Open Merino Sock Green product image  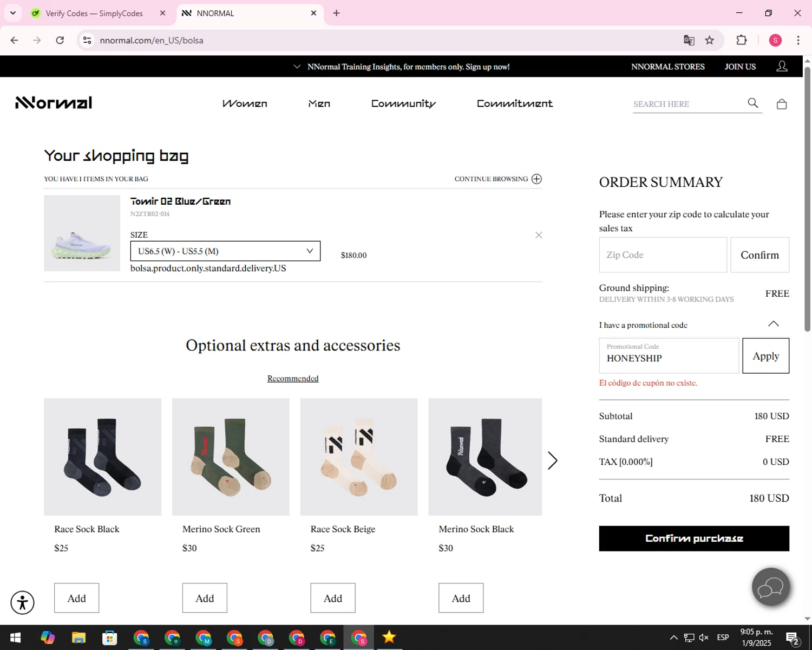[231, 457]
